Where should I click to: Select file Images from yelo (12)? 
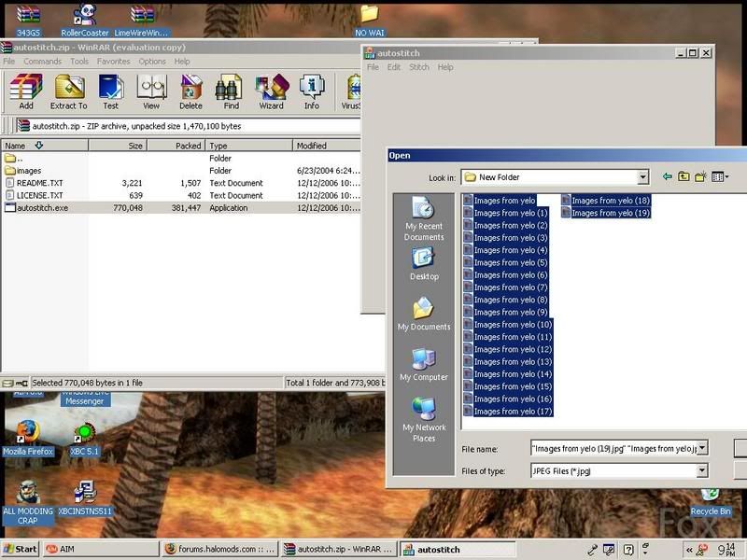508,349
